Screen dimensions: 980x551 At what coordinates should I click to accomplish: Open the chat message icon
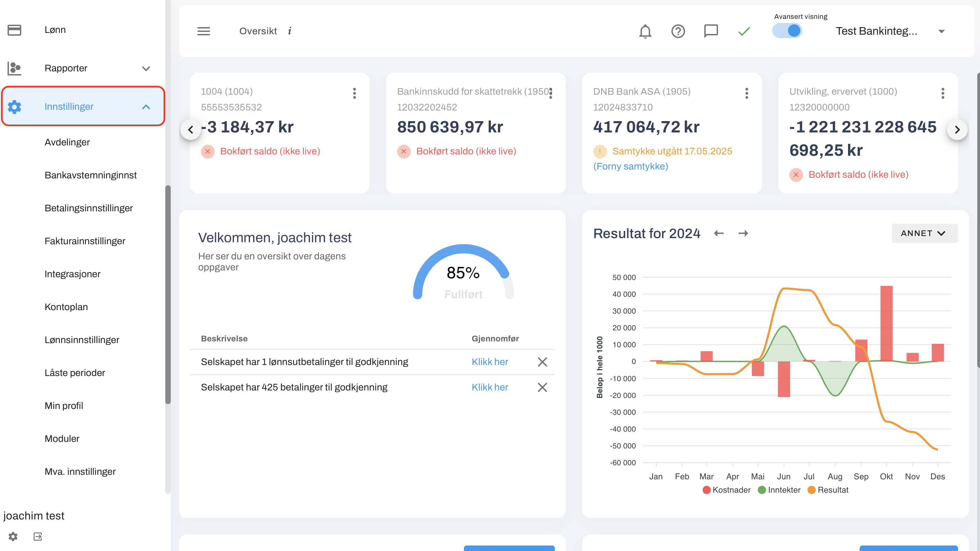(x=710, y=31)
